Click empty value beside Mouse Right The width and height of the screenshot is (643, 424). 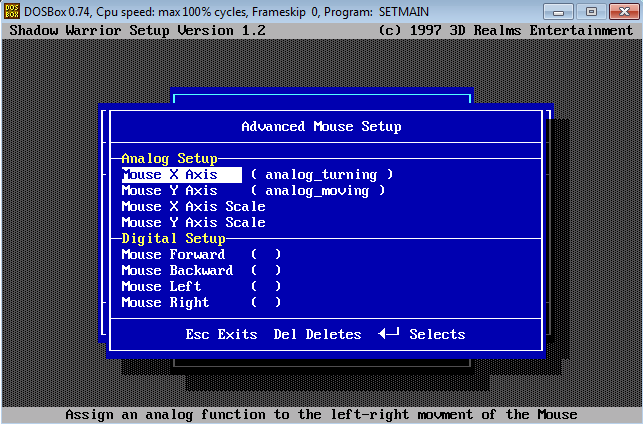(x=266, y=303)
